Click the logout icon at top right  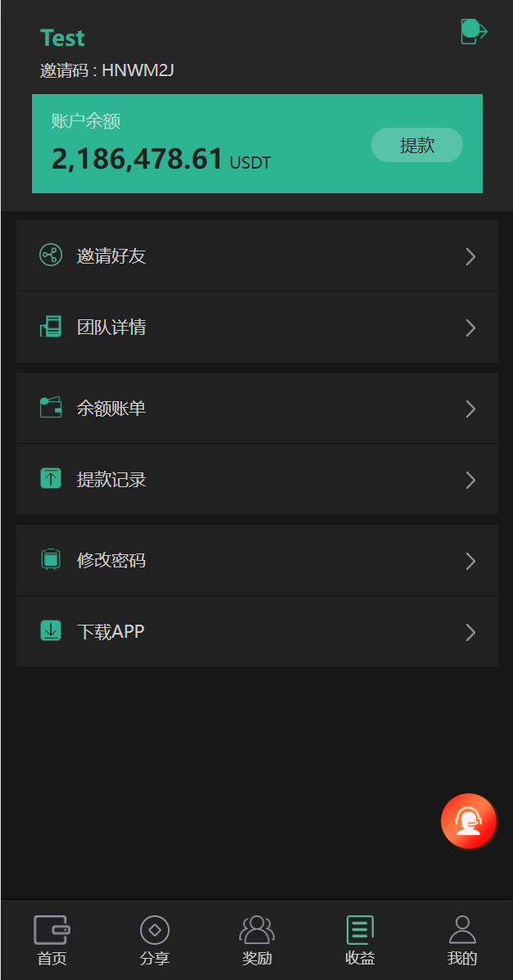[474, 31]
